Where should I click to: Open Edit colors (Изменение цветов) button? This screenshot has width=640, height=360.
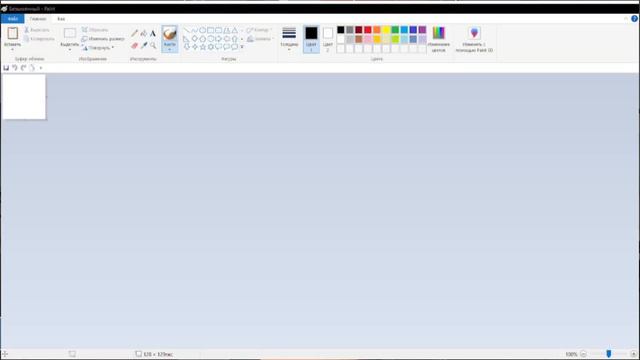(439, 39)
